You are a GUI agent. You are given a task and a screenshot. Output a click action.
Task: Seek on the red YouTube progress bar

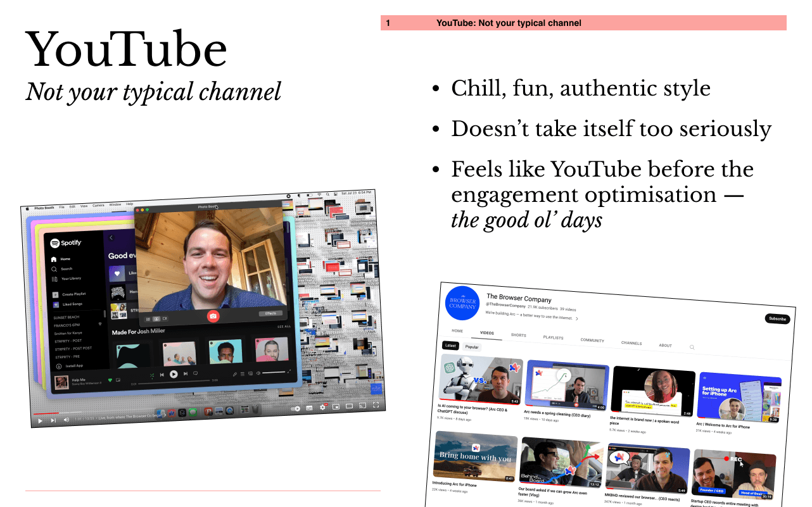pyautogui.click(x=46, y=413)
